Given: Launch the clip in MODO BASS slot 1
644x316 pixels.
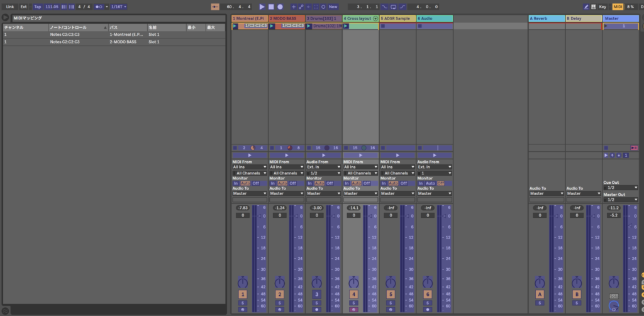Looking at the screenshot, I should click(272, 26).
